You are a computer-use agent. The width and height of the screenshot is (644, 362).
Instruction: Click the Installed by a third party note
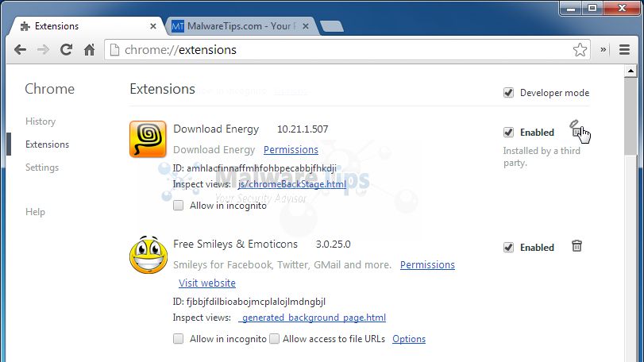coord(542,156)
